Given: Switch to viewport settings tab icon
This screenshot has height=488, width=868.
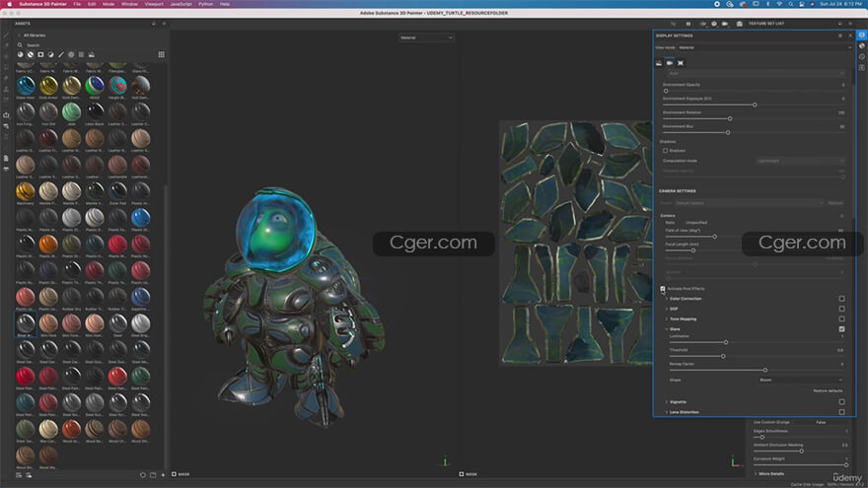Looking at the screenshot, I should coord(681,63).
